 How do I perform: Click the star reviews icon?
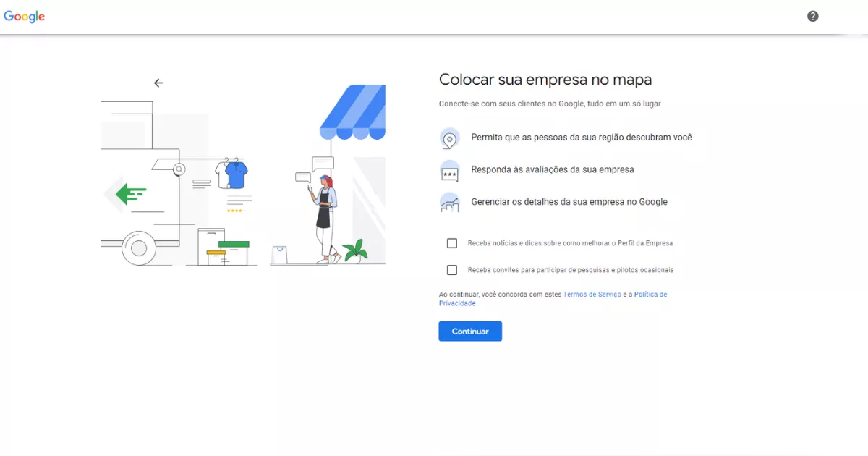pyautogui.click(x=449, y=172)
